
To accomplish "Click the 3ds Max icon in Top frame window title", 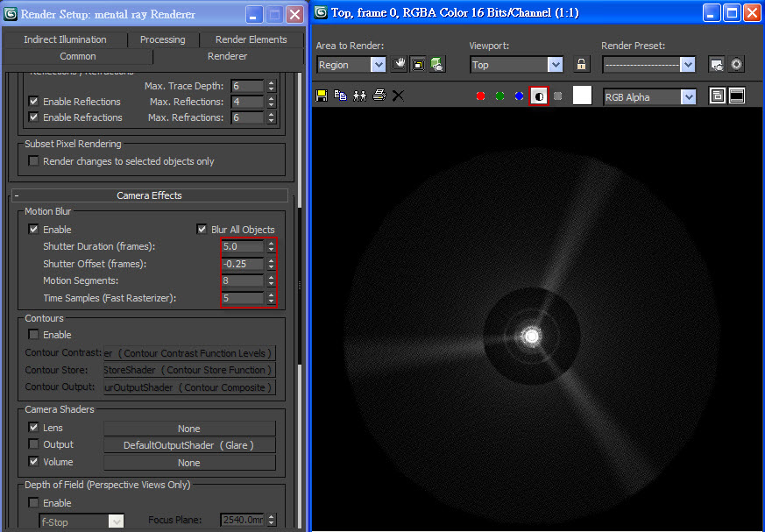I will (321, 12).
